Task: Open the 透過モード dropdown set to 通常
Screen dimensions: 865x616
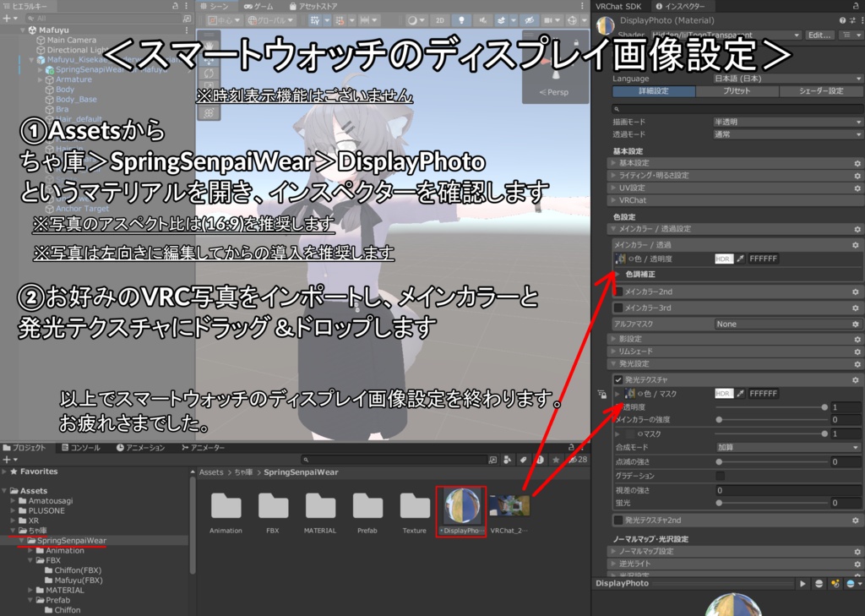Action: coord(788,134)
